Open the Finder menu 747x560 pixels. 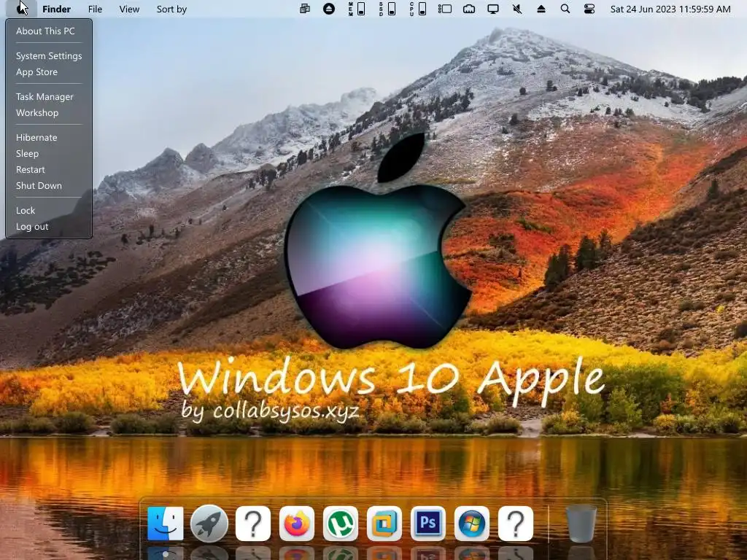pos(56,9)
